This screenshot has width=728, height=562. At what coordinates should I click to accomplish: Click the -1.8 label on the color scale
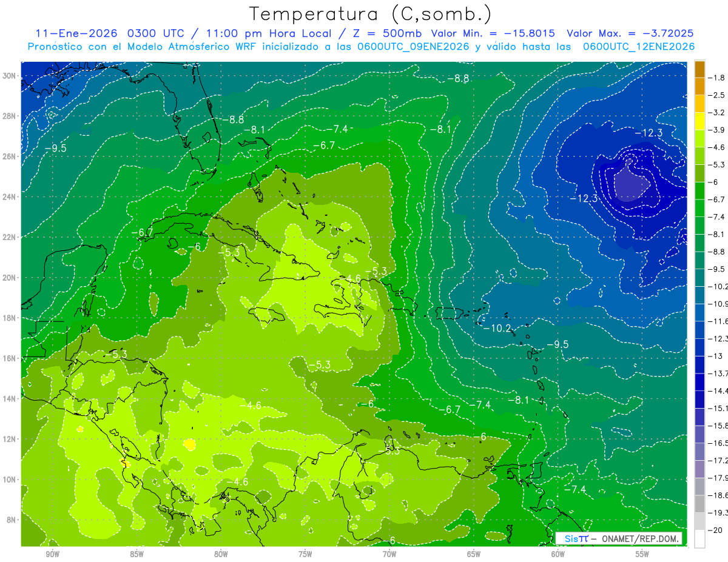(x=716, y=78)
